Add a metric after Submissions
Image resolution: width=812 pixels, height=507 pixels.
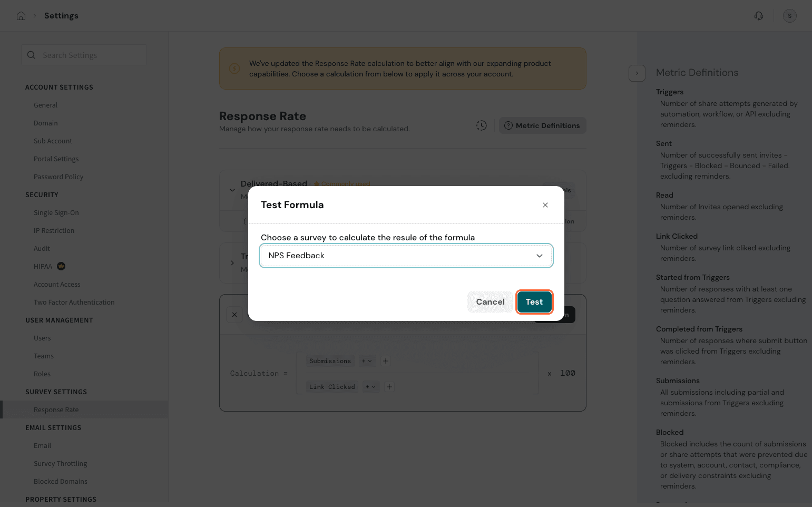pyautogui.click(x=386, y=361)
